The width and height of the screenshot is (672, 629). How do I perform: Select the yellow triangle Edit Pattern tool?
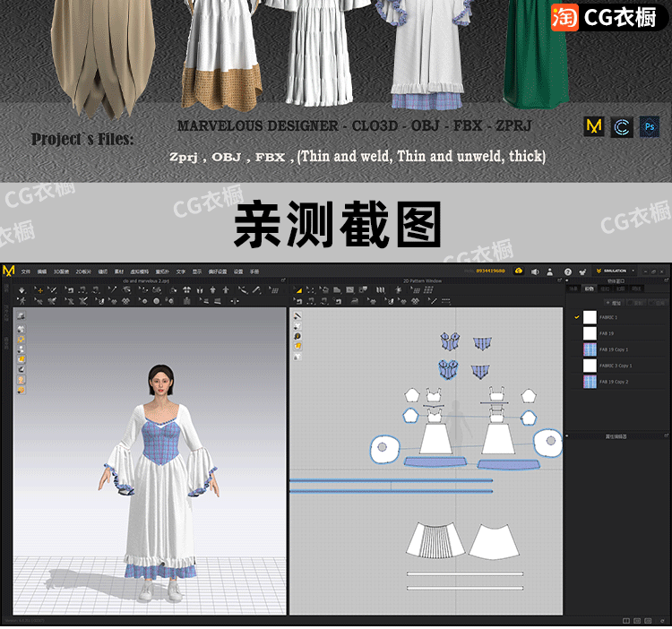pyautogui.click(x=297, y=290)
